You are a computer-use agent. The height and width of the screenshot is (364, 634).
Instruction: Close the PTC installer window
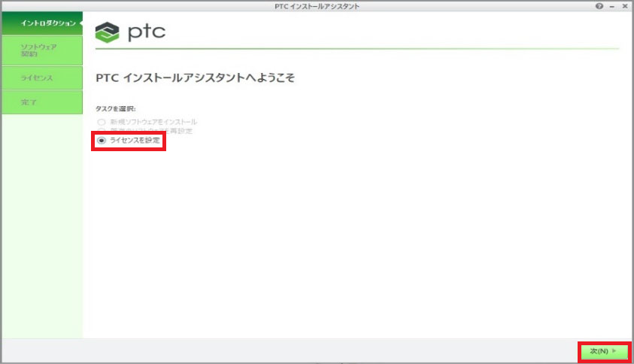coord(625,6)
